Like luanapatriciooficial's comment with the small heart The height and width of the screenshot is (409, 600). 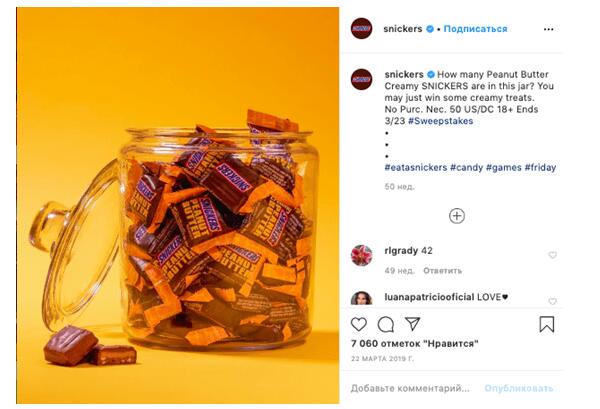552,299
